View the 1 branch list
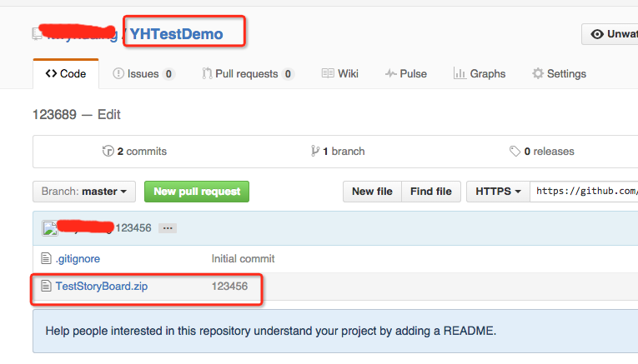Screen dimensions: 638x364 click(338, 151)
